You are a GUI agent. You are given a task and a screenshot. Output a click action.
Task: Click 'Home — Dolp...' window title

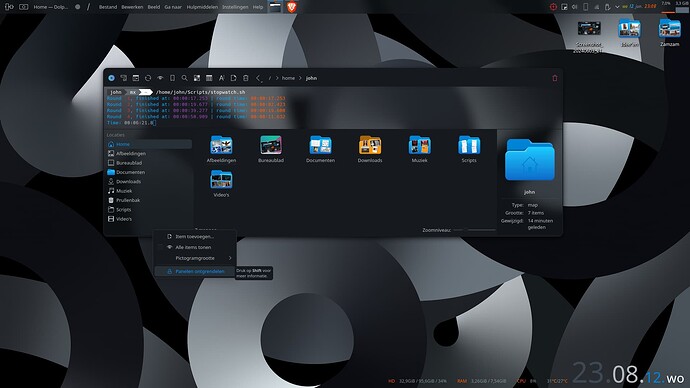click(x=51, y=7)
